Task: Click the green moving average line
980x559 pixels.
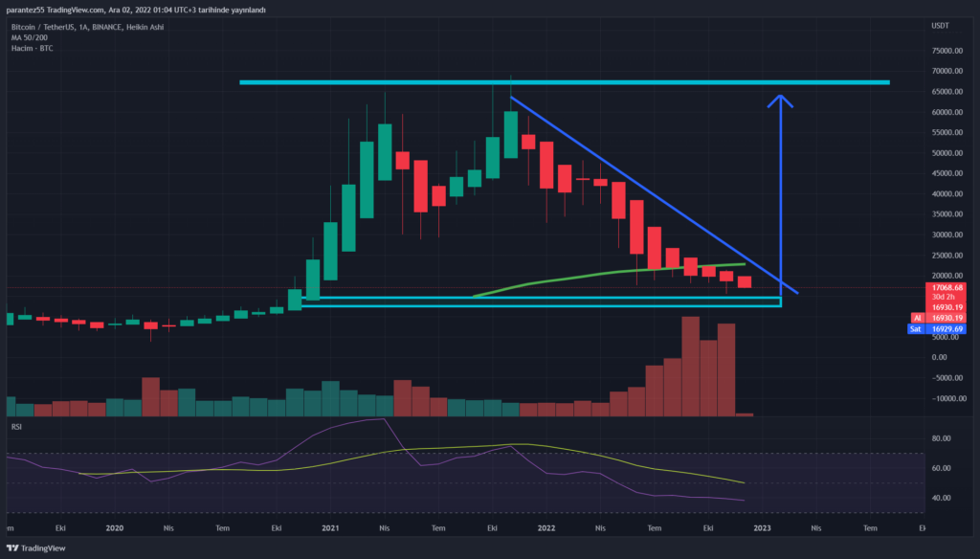Action: 612,276
